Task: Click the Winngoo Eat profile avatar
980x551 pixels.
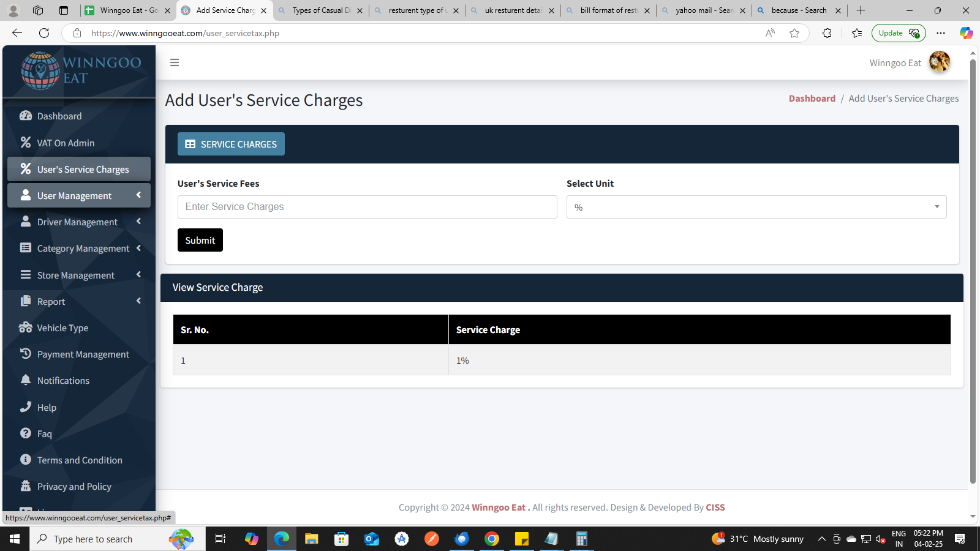Action: point(939,62)
